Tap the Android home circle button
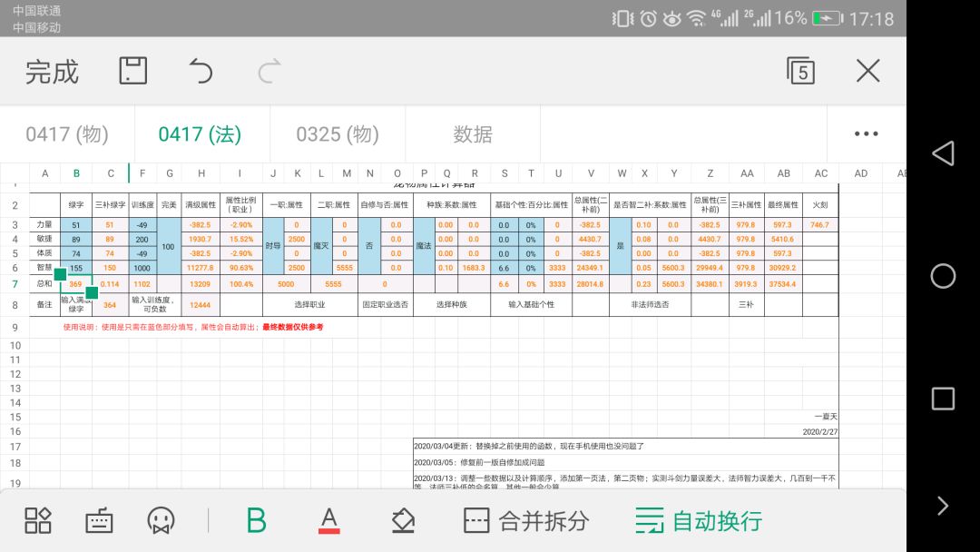980x552 pixels. coord(943,276)
